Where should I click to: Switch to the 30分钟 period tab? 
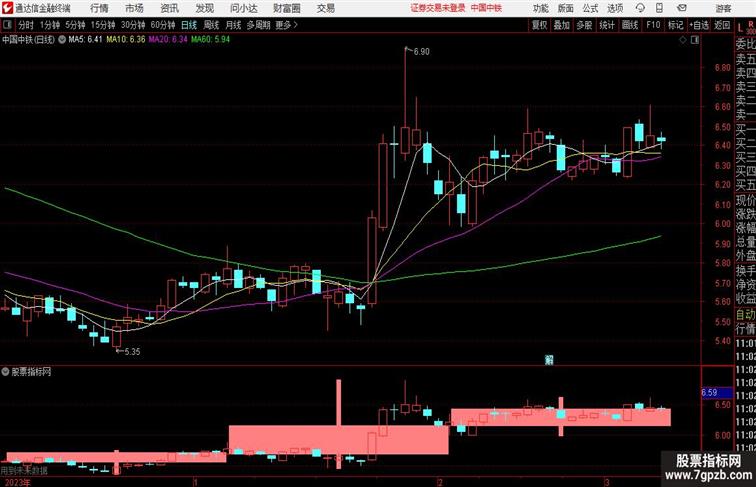pyautogui.click(x=133, y=25)
